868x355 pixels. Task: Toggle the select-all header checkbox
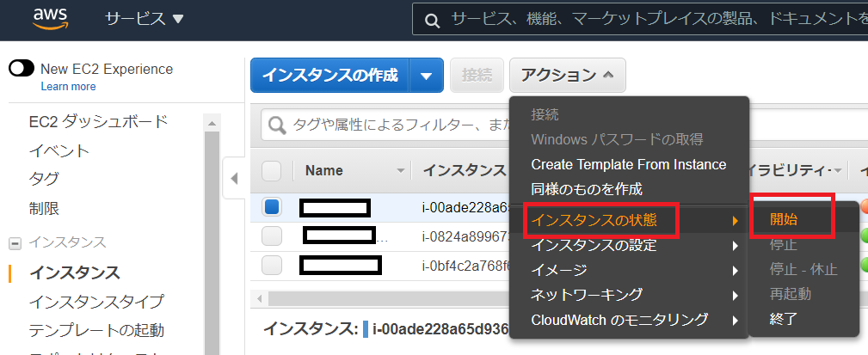coord(271,171)
